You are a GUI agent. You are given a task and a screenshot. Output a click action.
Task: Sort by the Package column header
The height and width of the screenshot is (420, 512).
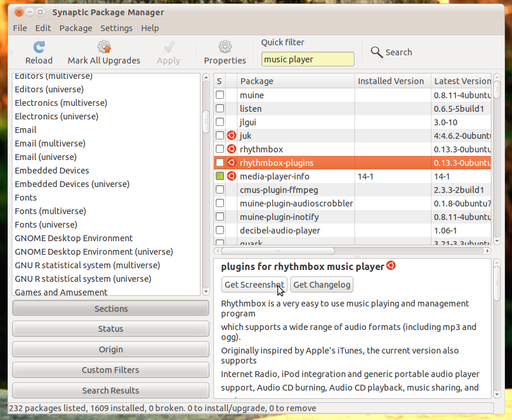point(296,81)
